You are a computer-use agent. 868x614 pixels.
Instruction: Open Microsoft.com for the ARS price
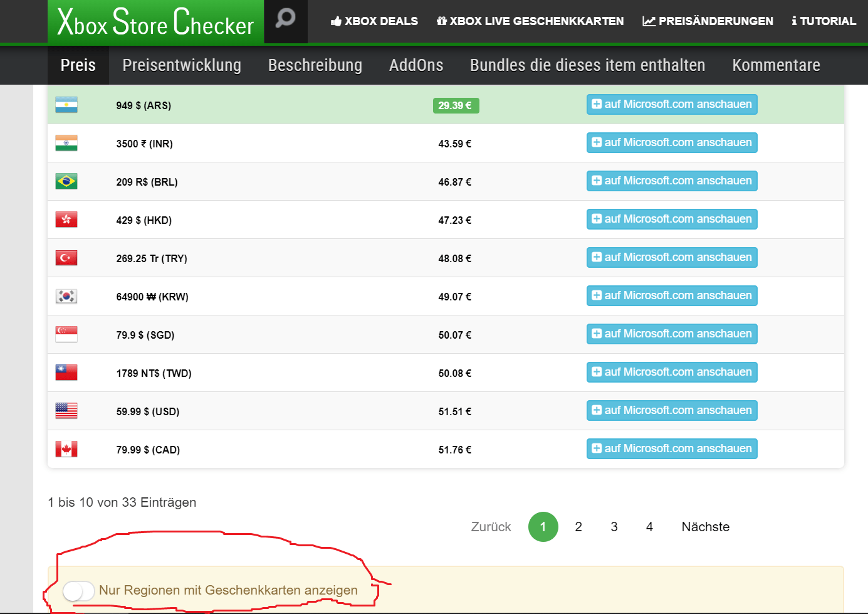click(x=672, y=104)
